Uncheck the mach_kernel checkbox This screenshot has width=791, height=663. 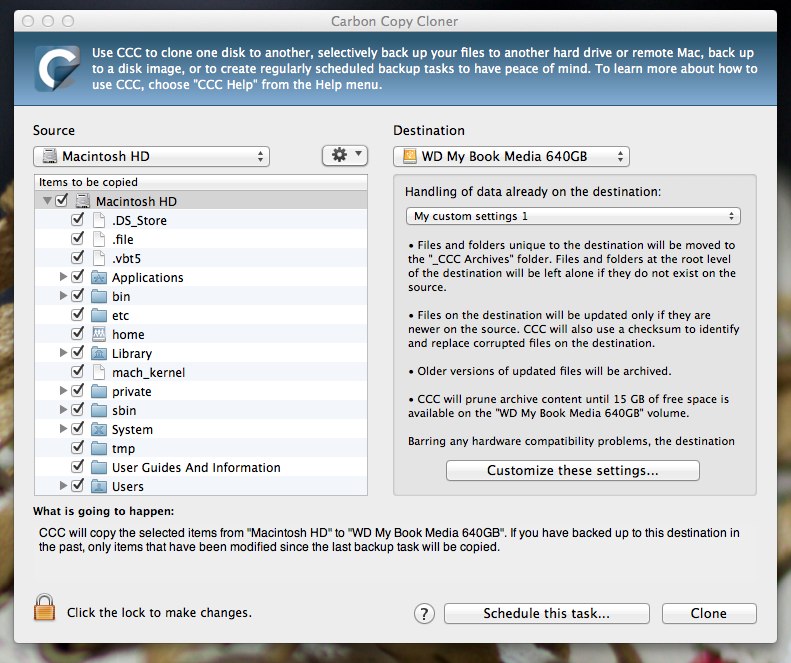pyautogui.click(x=77, y=371)
